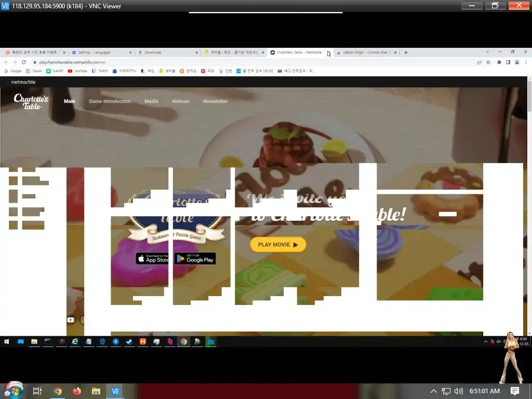Open remote taskbar Internet Explorer icon
Screen dimensions: 532x399
[x=75, y=341]
